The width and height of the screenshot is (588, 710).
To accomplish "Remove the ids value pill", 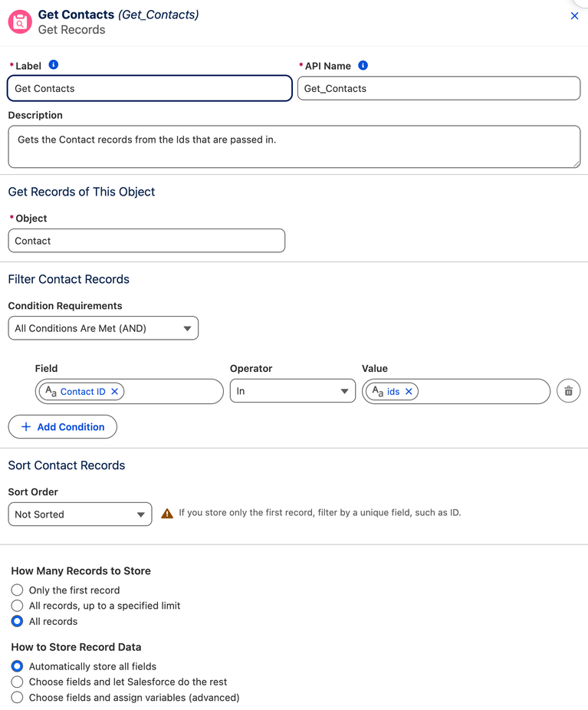I will click(x=409, y=391).
